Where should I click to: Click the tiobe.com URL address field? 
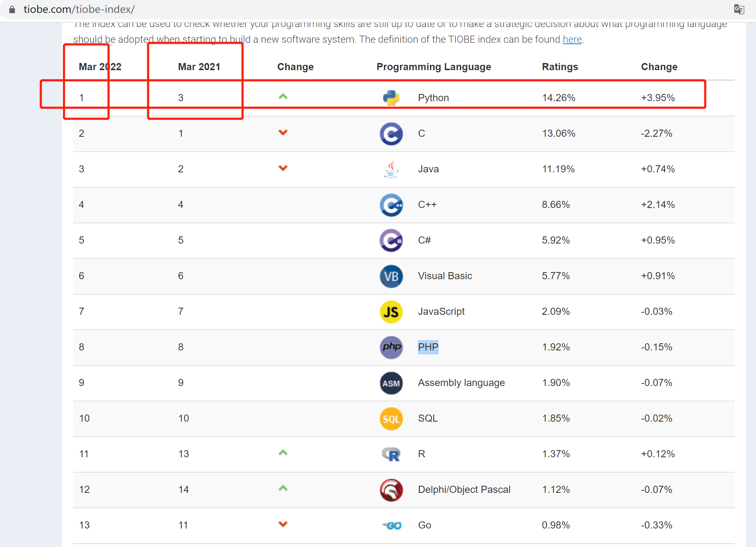point(79,9)
